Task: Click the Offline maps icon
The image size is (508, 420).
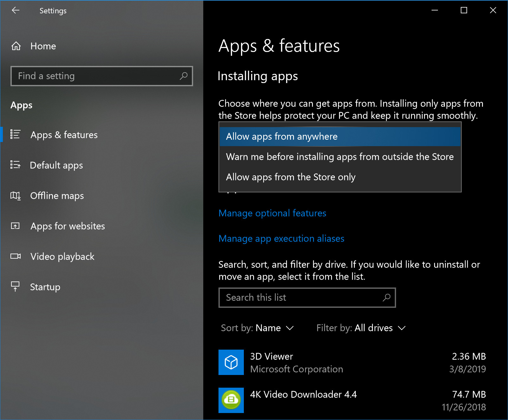Action: [15, 196]
